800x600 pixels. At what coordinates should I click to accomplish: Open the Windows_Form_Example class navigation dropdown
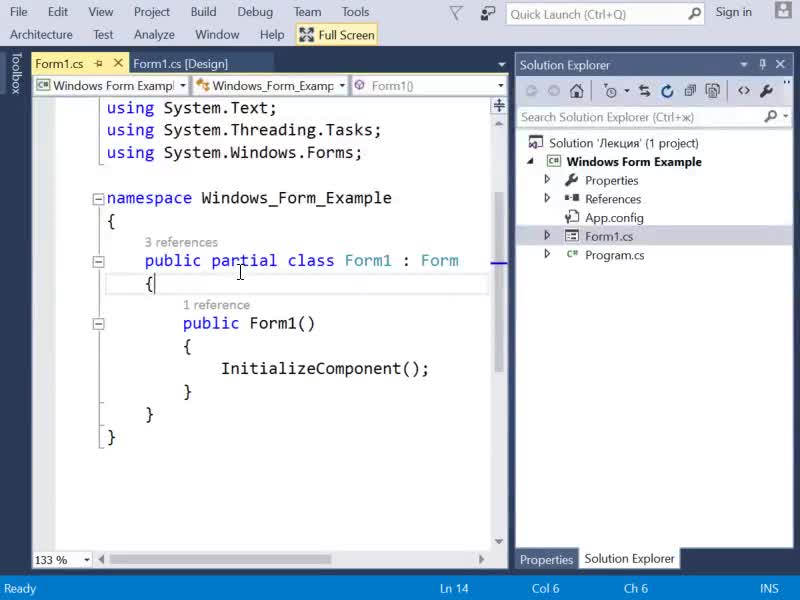(342, 85)
